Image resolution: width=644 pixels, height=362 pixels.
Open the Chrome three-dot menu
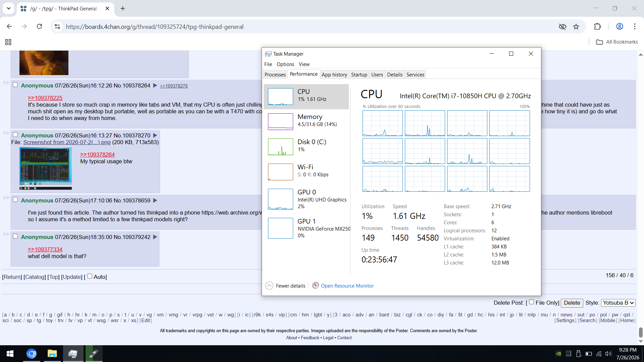tap(635, 26)
